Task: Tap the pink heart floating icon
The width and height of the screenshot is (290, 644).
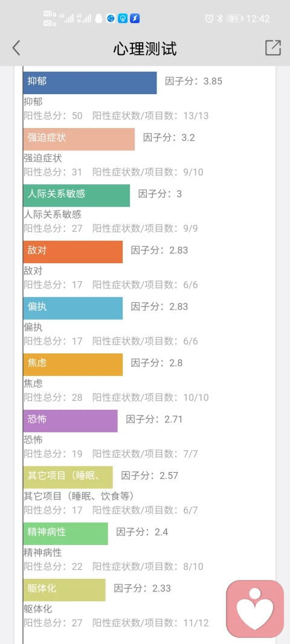Action: tap(255, 608)
